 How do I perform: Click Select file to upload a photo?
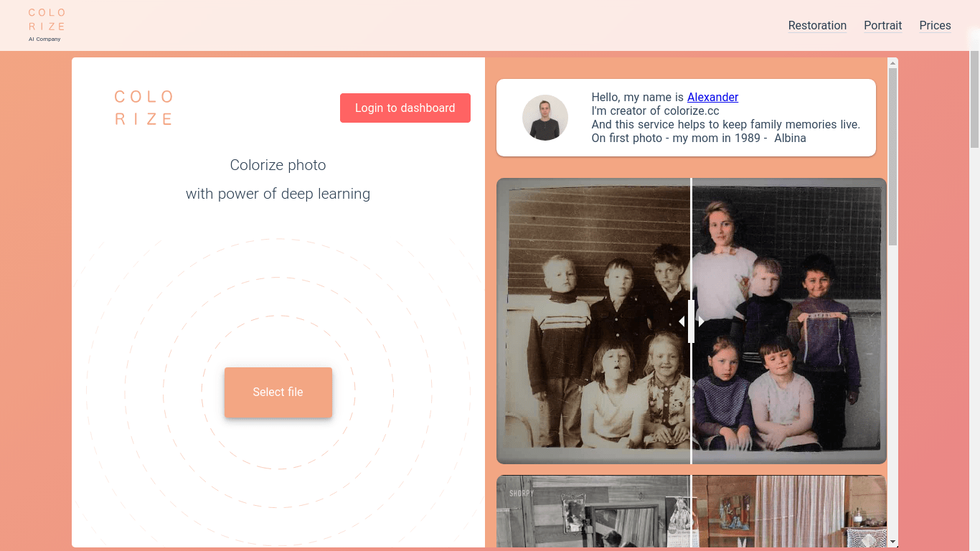[278, 392]
